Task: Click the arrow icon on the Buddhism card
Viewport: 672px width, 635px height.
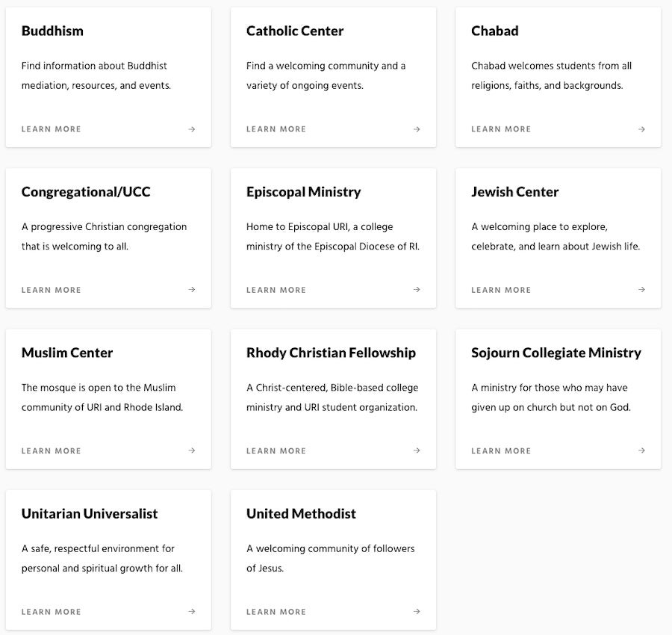Action: (192, 129)
